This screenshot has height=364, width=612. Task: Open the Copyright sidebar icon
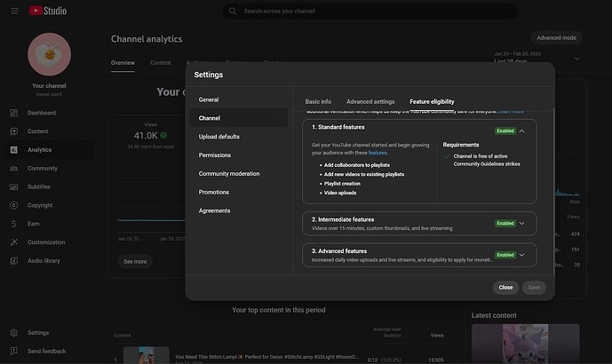tap(14, 205)
